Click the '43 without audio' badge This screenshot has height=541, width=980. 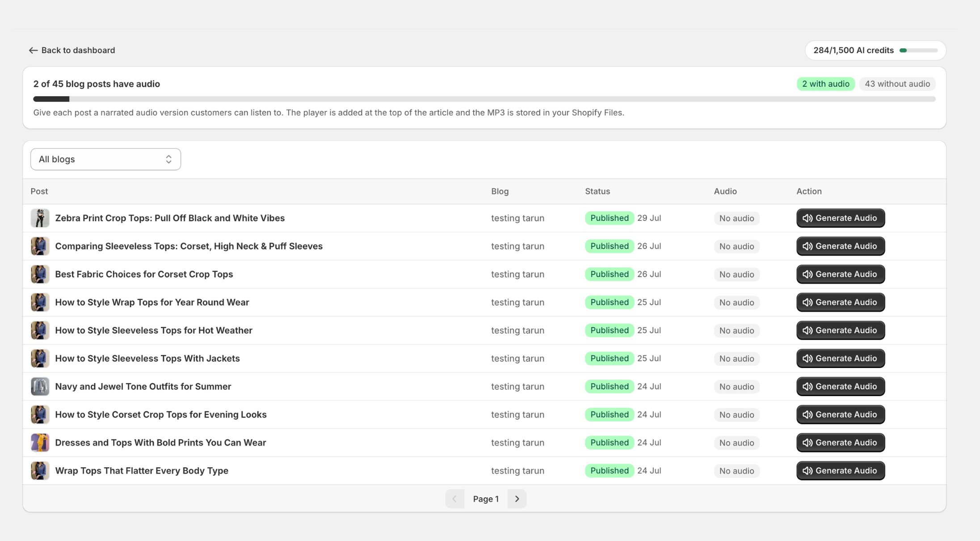click(897, 84)
